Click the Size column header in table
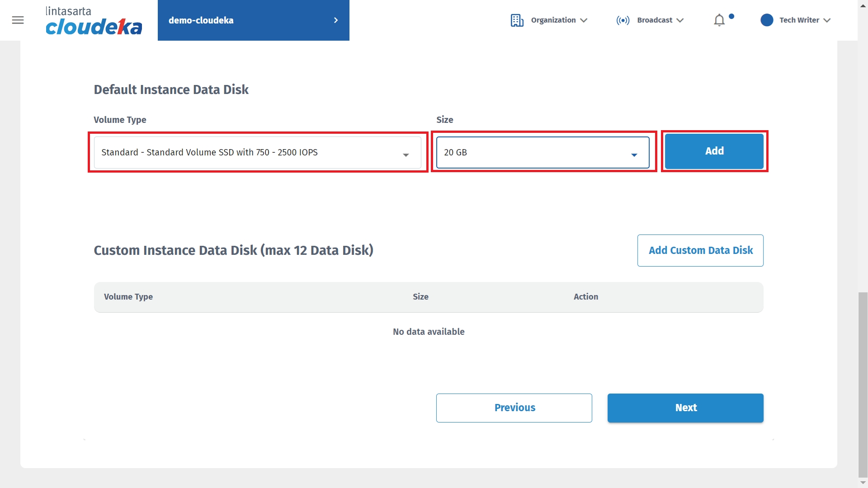Image resolution: width=868 pixels, height=488 pixels. click(x=420, y=297)
